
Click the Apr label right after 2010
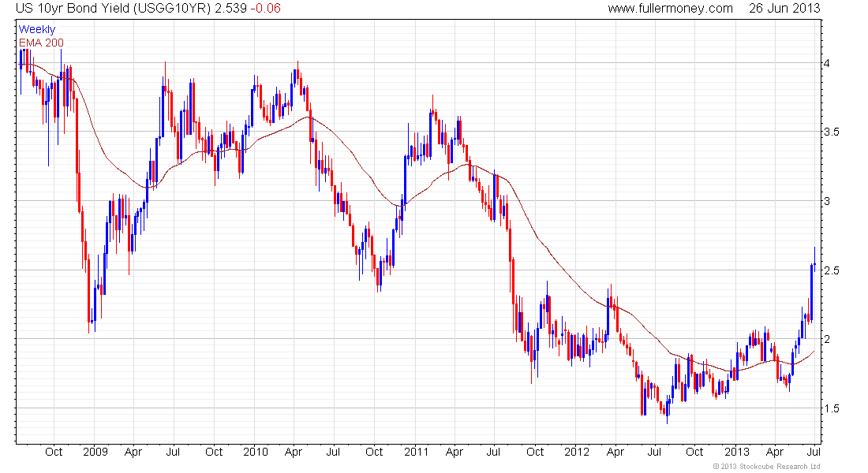click(x=294, y=452)
